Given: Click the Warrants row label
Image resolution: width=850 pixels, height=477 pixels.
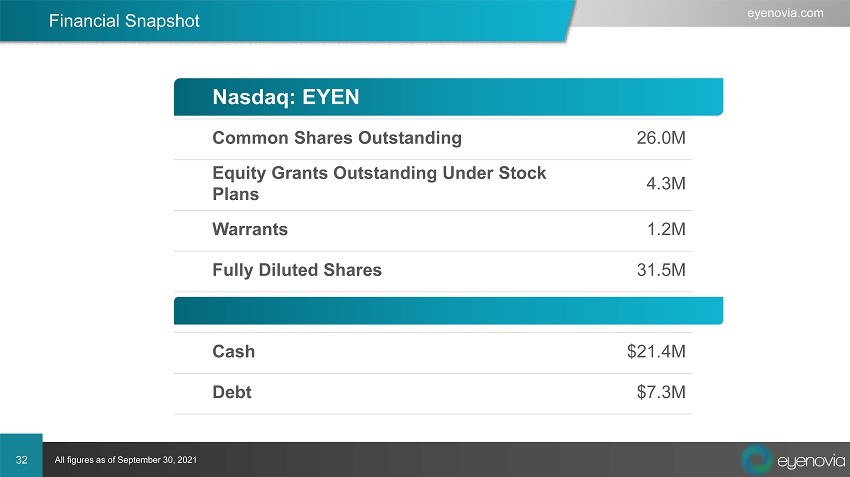Looking at the screenshot, I should pyautogui.click(x=250, y=229).
